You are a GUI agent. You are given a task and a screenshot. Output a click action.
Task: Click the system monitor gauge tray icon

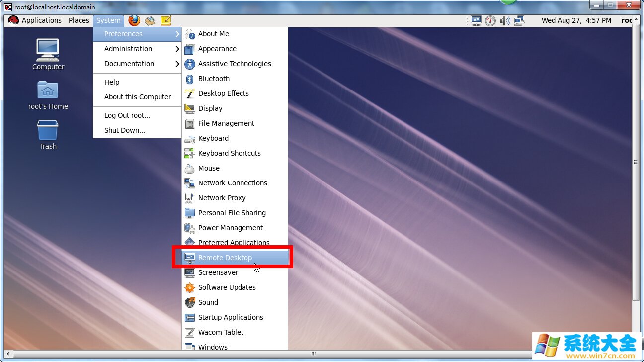click(490, 20)
